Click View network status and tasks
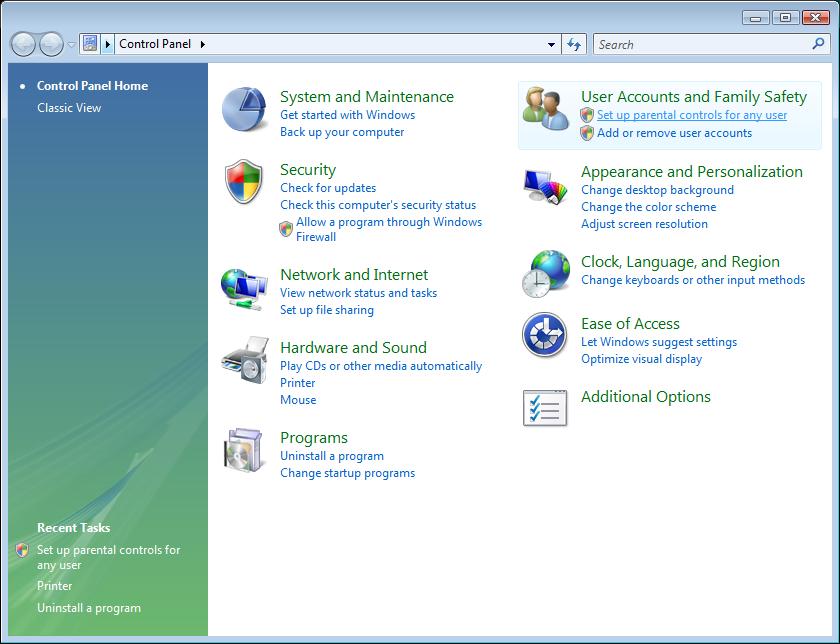 (x=358, y=293)
